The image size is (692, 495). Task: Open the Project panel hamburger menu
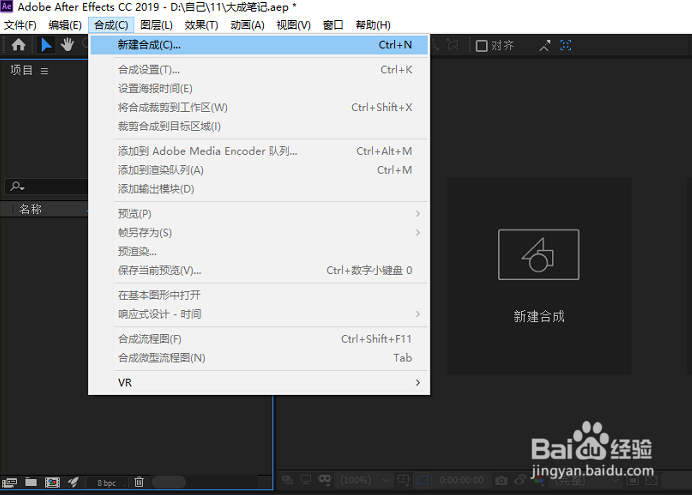click(x=44, y=71)
